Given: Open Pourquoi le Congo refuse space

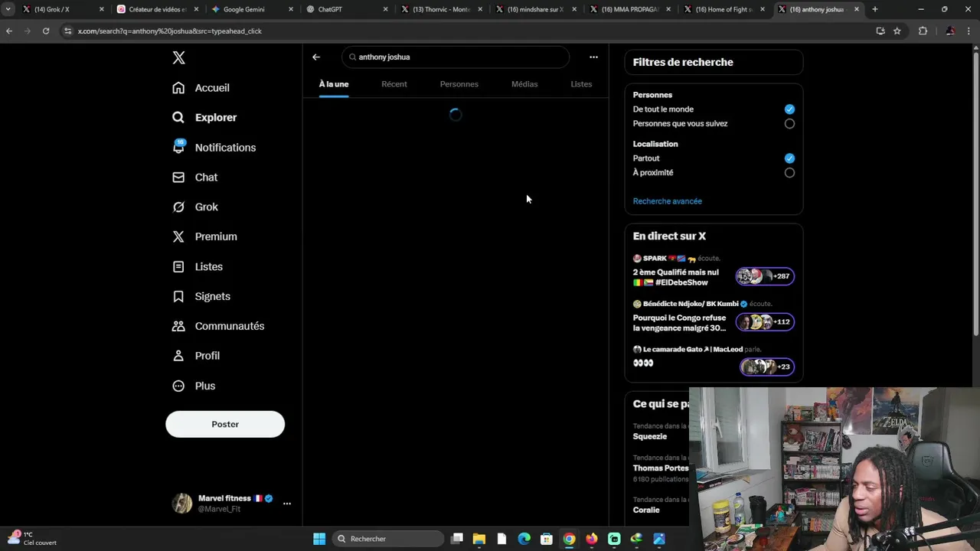Looking at the screenshot, I should point(679,323).
